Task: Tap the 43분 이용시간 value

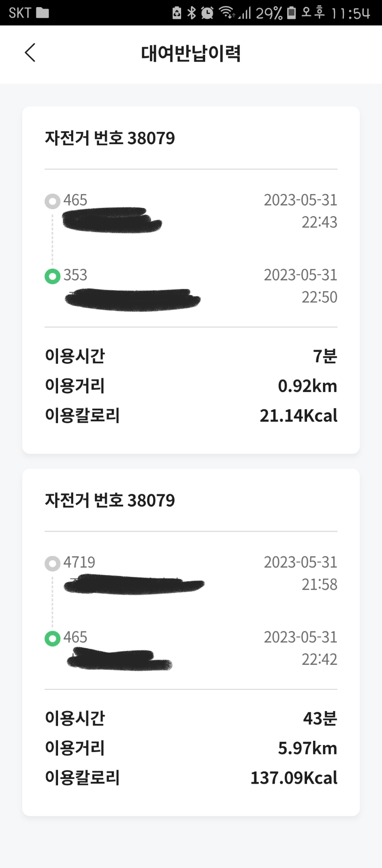Action: tap(320, 718)
